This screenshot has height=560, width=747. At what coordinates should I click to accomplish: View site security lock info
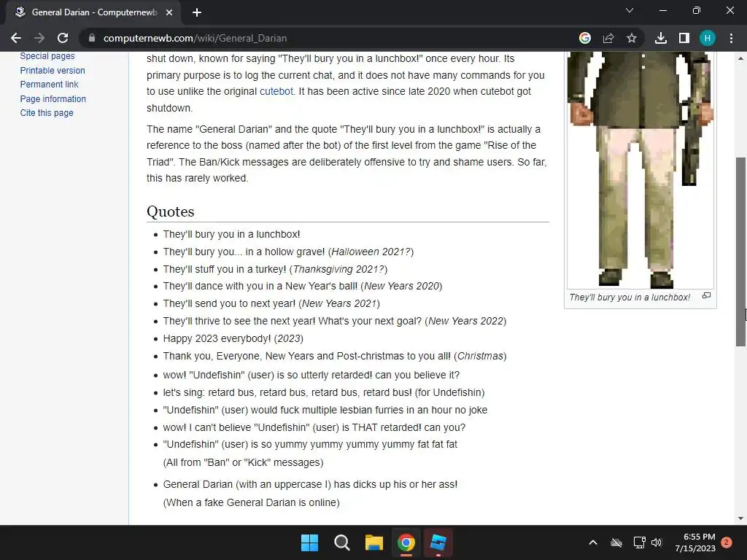click(92, 38)
